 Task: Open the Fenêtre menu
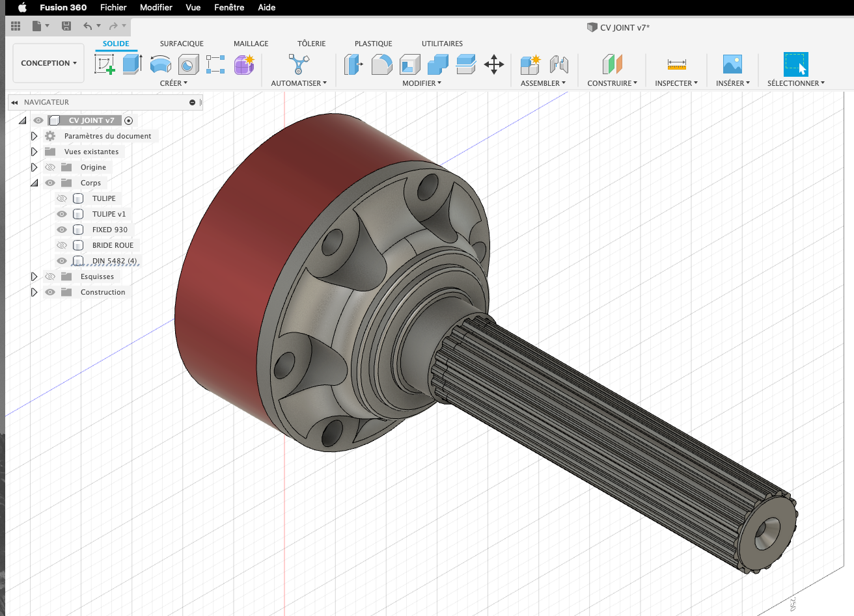click(229, 7)
